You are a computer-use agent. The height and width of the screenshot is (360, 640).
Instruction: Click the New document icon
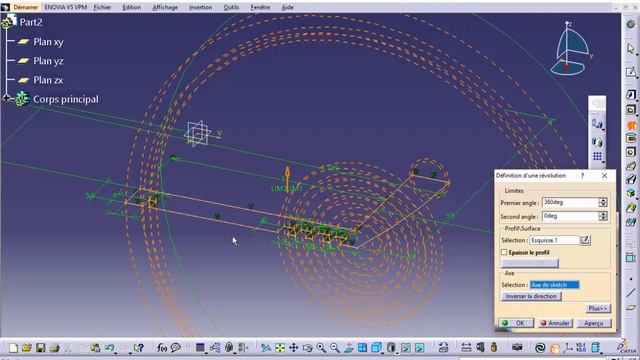pyautogui.click(x=13, y=348)
